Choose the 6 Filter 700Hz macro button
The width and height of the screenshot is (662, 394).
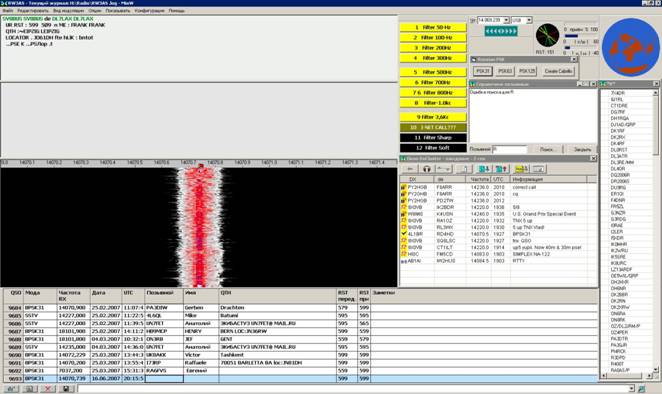pos(433,82)
